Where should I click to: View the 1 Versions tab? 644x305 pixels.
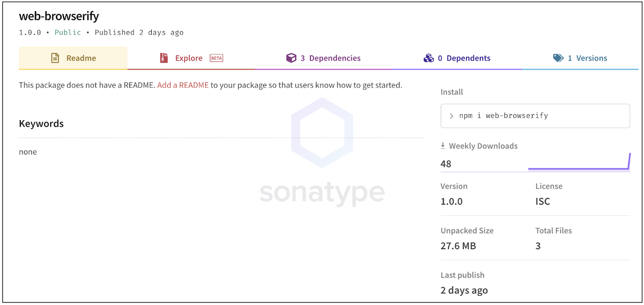(587, 58)
